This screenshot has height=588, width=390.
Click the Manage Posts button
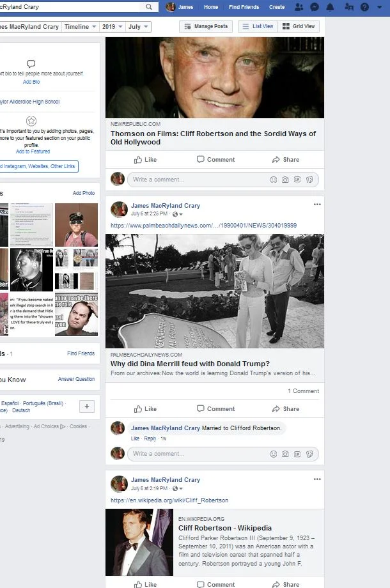[206, 26]
